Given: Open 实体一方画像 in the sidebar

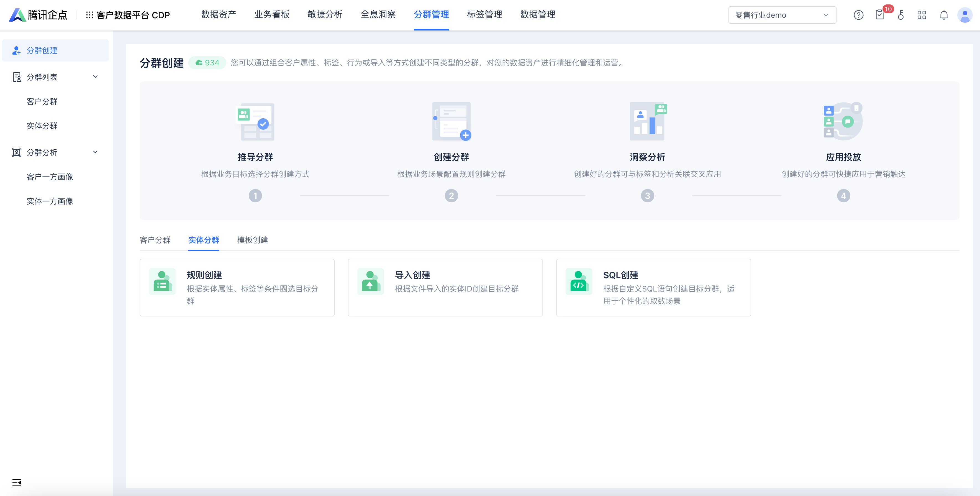Looking at the screenshot, I should 50,201.
